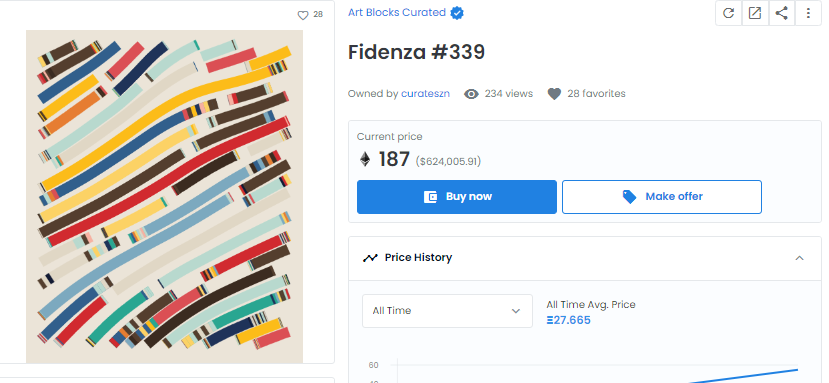The height and width of the screenshot is (383, 829).
Task: Toggle the heart favorite above artwork
Action: [303, 15]
